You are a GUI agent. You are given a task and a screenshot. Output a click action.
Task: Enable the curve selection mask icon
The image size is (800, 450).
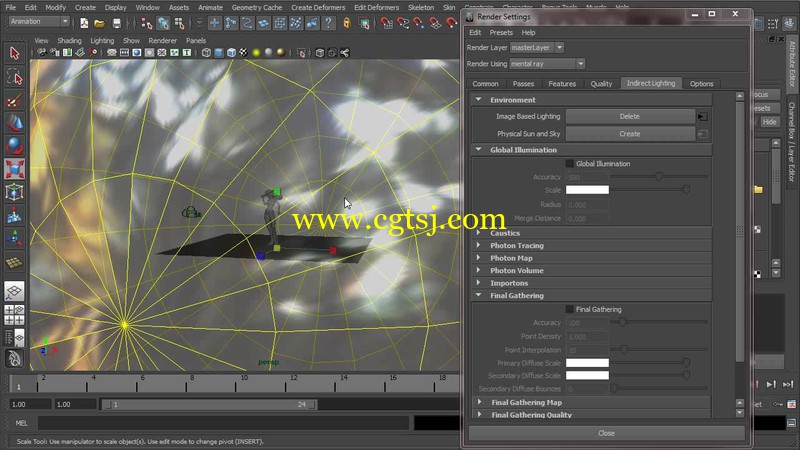tap(247, 23)
